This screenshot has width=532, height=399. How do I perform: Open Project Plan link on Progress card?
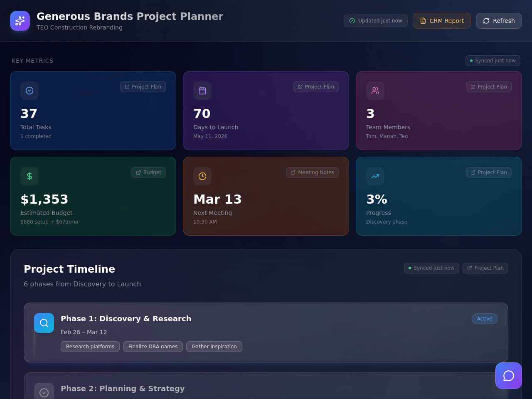[x=489, y=172]
